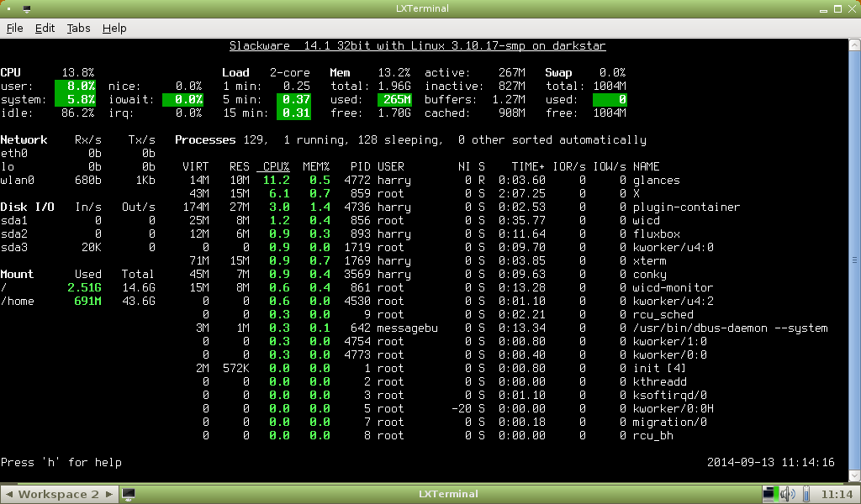This screenshot has width=861, height=504.
Task: Click the 'rcu_bh' process name
Action: [652, 435]
